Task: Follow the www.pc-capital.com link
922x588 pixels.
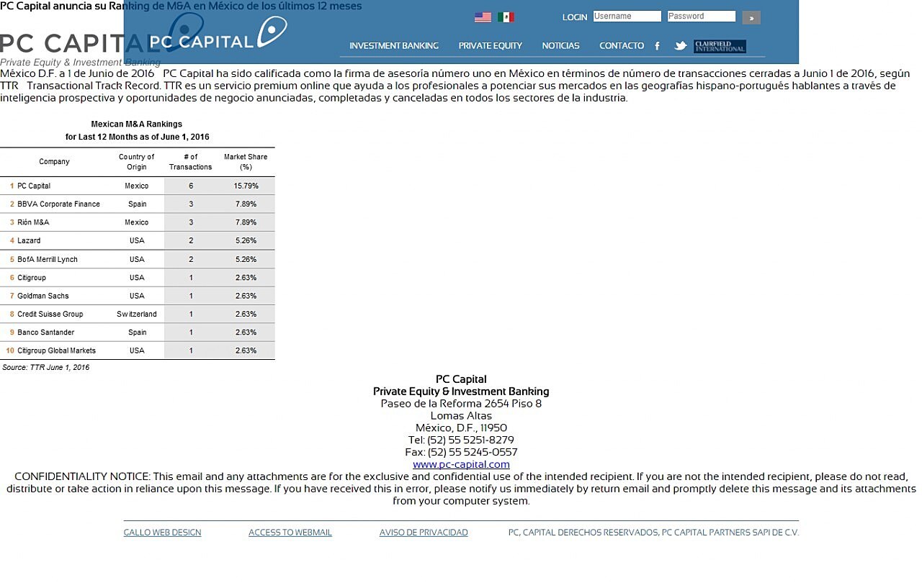Action: (x=461, y=464)
